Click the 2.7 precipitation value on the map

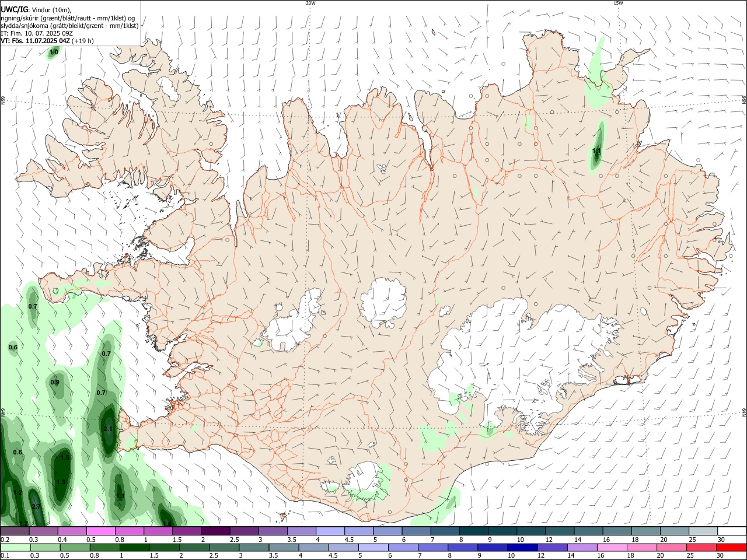click(x=36, y=506)
